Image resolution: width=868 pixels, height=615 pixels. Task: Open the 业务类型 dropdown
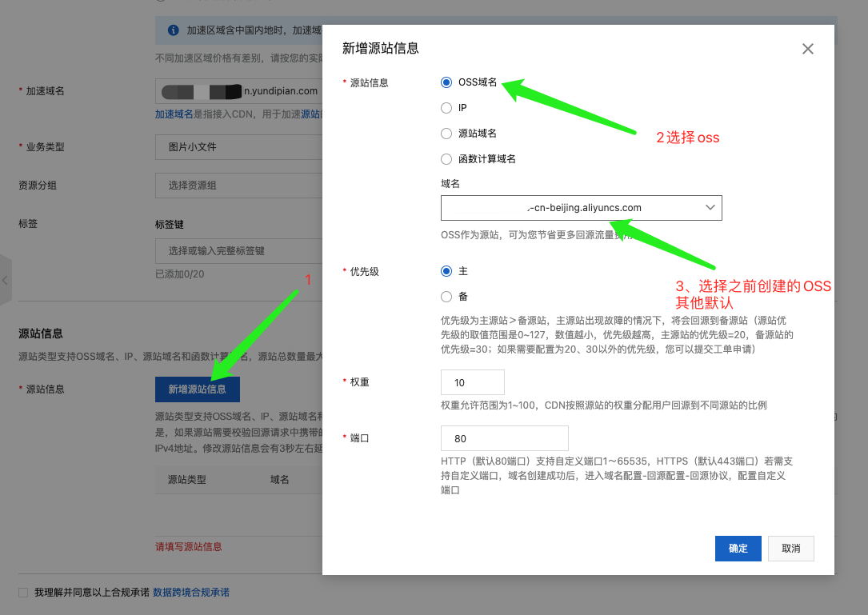click(x=238, y=147)
